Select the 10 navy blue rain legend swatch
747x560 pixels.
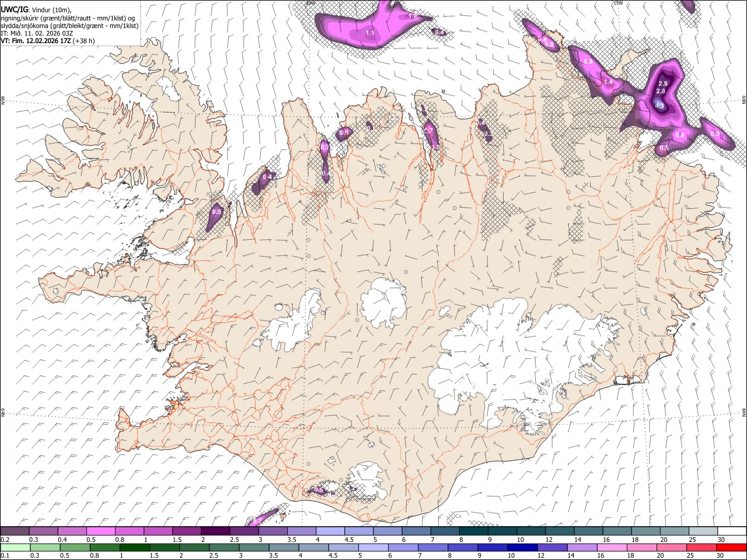(x=522, y=547)
